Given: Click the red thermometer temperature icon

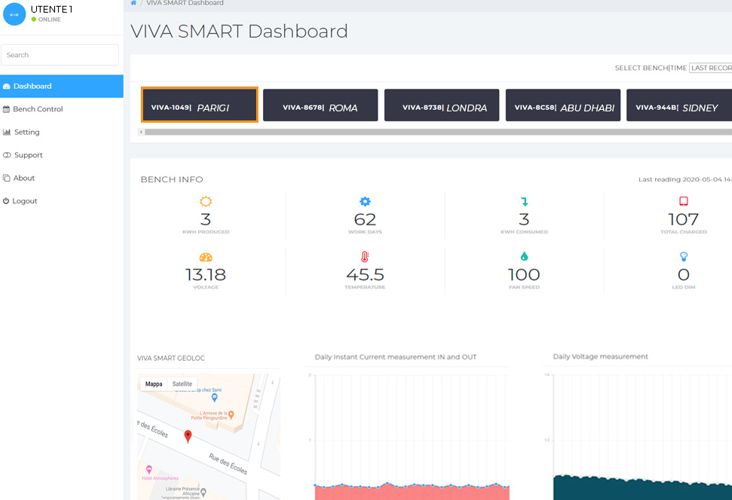Looking at the screenshot, I should [x=365, y=256].
